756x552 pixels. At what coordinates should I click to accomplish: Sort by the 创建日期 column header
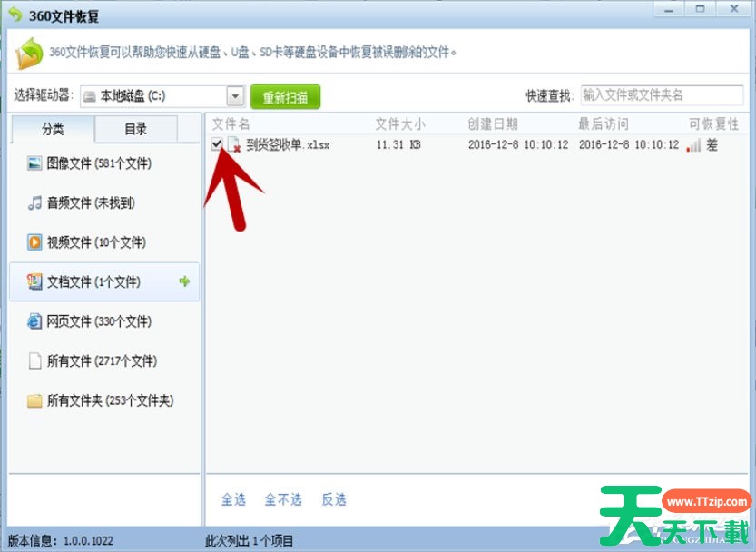pyautogui.click(x=493, y=123)
